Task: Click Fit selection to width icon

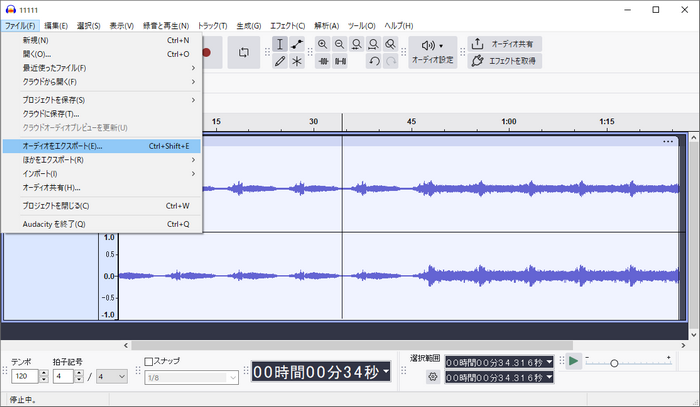Action: pyautogui.click(x=357, y=44)
